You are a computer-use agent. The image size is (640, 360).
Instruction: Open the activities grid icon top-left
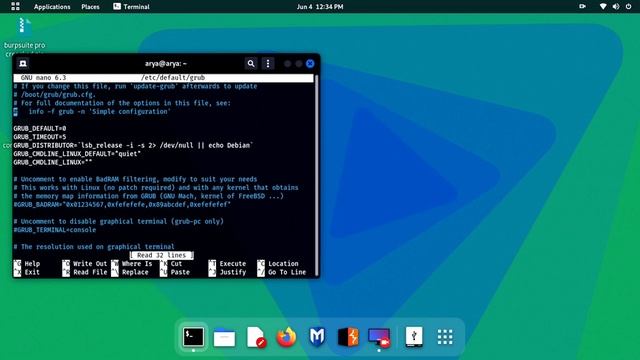[x=15, y=7]
